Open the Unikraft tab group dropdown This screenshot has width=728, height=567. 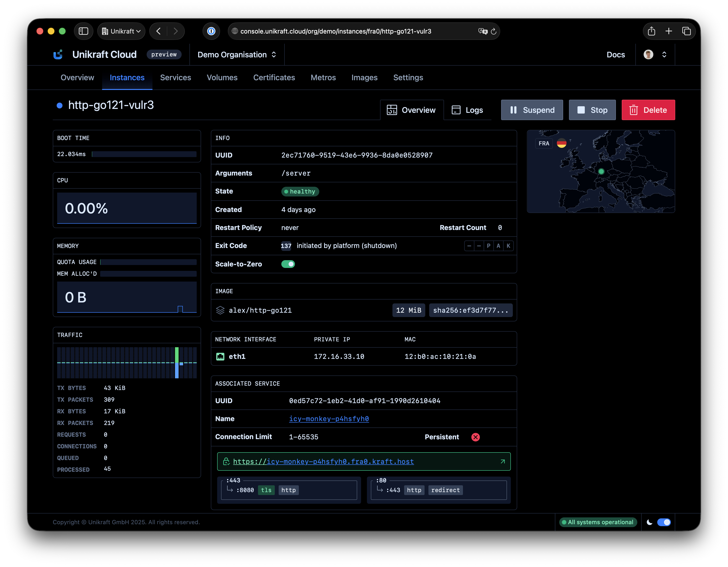click(121, 31)
